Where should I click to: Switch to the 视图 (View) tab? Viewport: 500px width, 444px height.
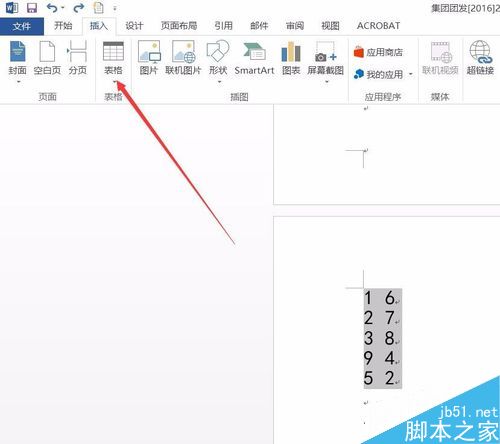[x=330, y=26]
